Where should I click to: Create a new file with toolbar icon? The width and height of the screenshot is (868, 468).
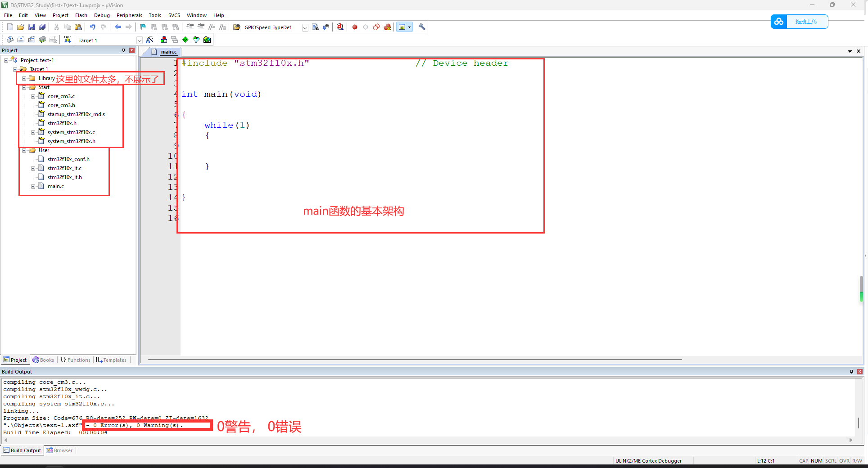click(x=10, y=27)
